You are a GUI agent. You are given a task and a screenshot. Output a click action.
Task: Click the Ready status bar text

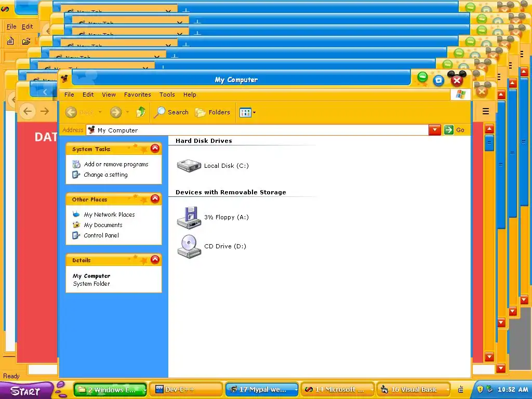coord(11,376)
